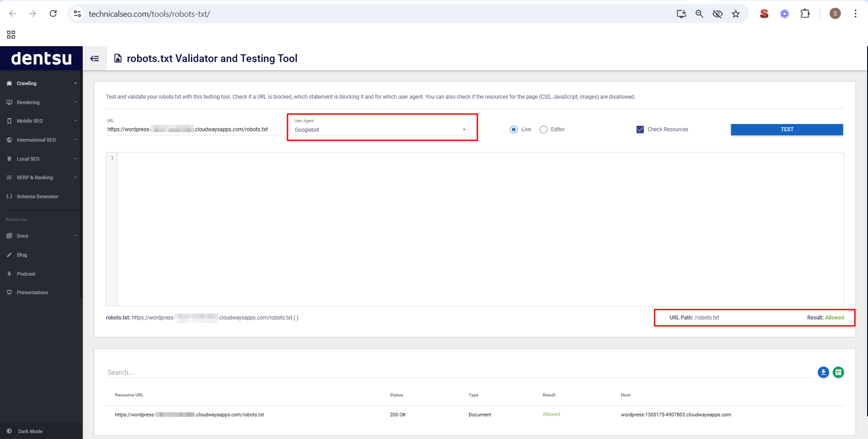Click the green export to sheets icon
This screenshot has height=439, width=868.
[x=838, y=372]
